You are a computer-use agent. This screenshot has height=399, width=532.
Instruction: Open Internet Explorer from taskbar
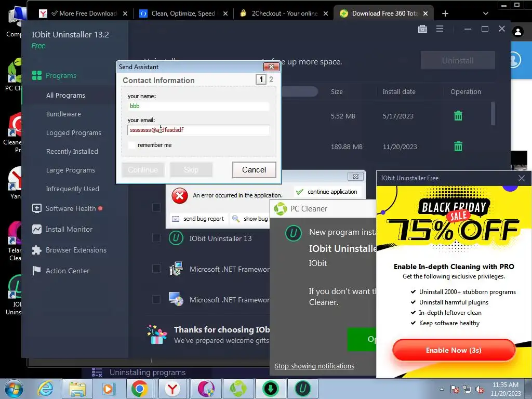coord(46,389)
